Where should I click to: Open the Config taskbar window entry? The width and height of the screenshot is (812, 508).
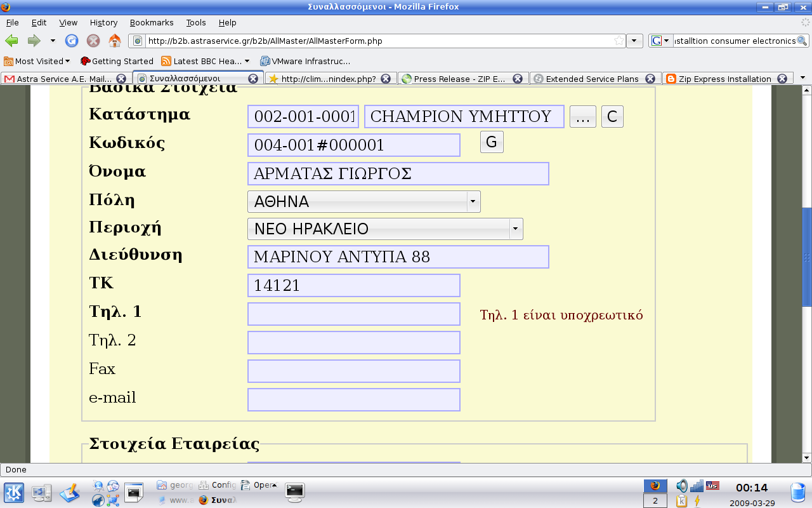tap(217, 485)
